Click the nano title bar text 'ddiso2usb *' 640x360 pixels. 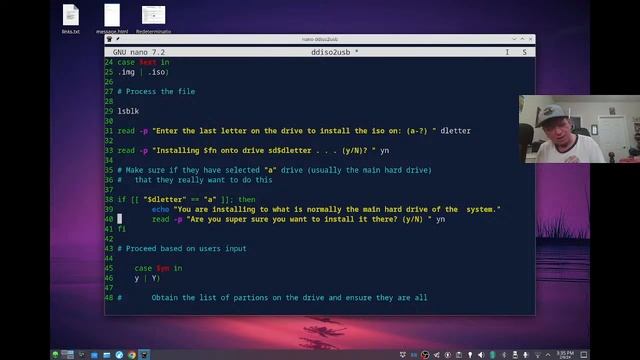[335, 52]
